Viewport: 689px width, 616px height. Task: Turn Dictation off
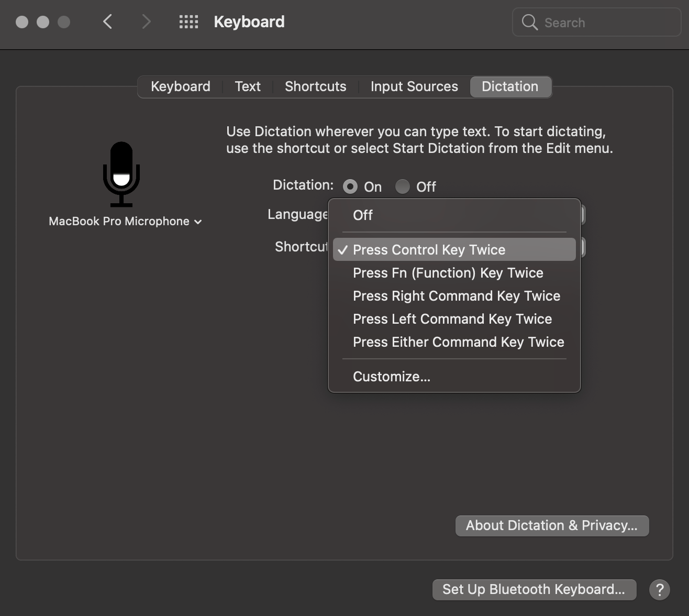tap(403, 186)
